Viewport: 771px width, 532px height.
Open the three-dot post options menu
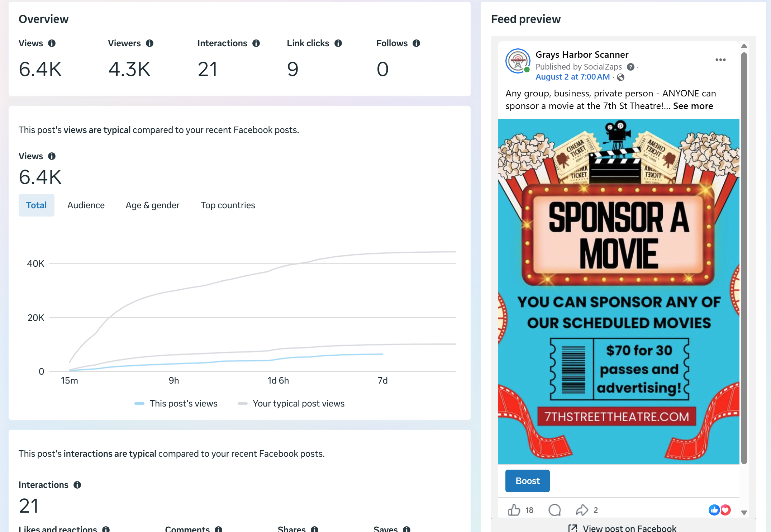coord(720,60)
